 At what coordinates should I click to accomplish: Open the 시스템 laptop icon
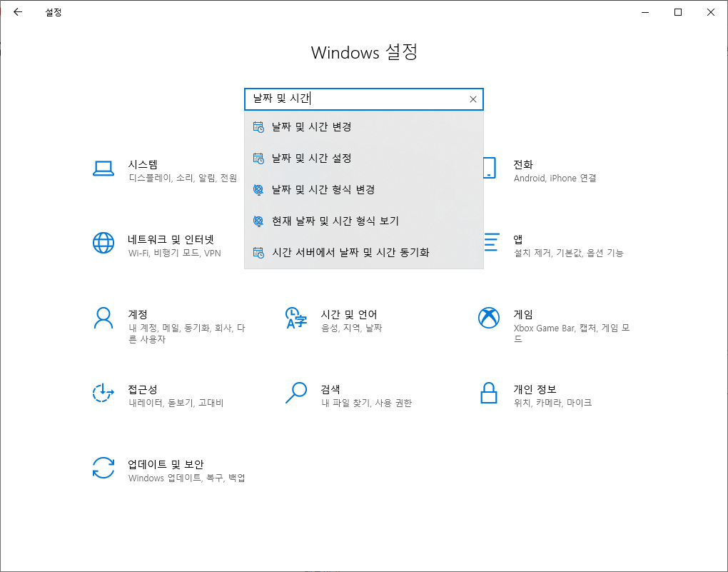tap(103, 169)
